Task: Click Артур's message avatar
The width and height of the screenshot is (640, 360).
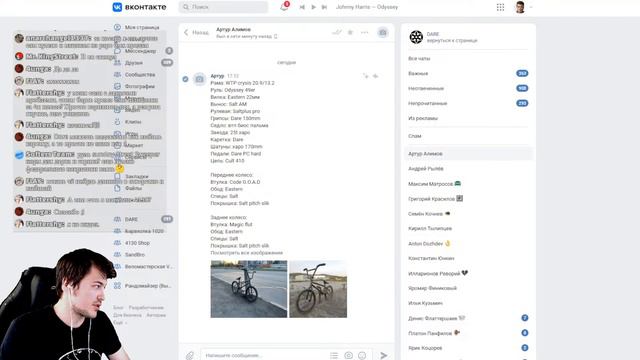Action: point(199,79)
